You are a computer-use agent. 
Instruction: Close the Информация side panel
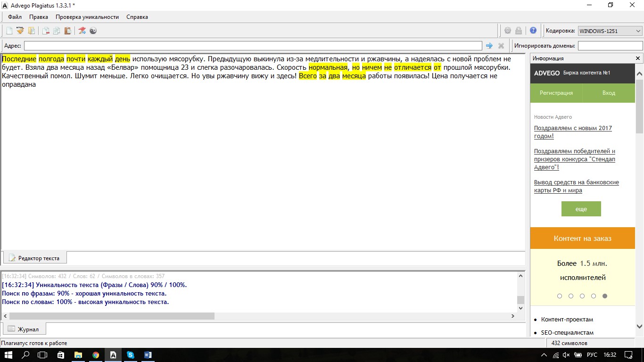point(638,58)
